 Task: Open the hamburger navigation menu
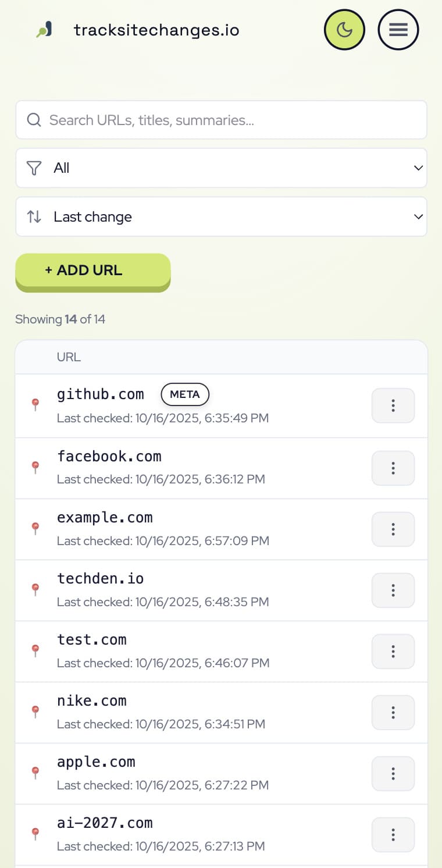tap(398, 30)
